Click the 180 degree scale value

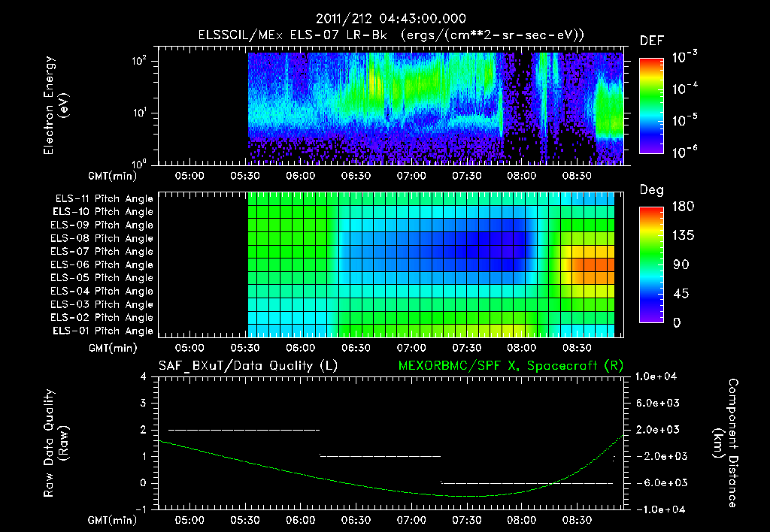683,206
